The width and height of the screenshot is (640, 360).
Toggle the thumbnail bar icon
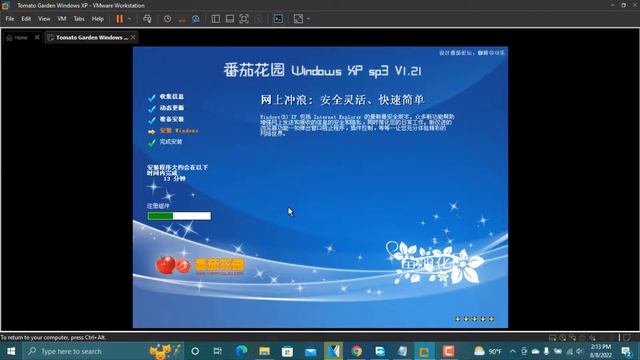(x=230, y=19)
